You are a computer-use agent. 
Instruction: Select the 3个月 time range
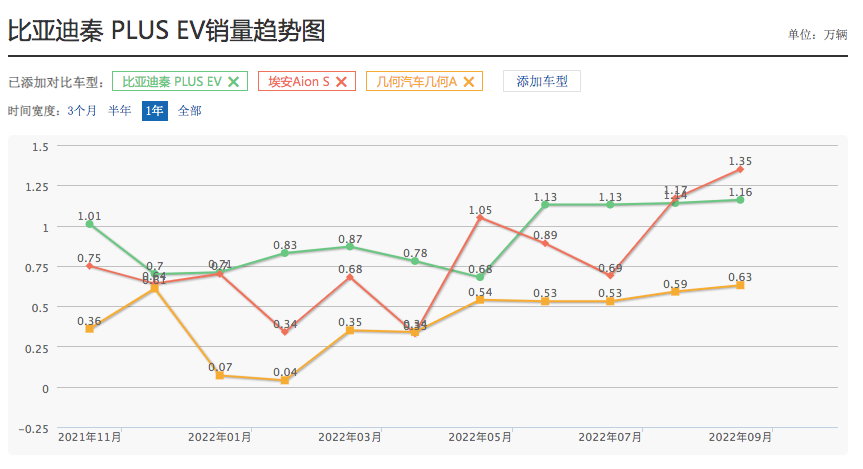tap(81, 111)
